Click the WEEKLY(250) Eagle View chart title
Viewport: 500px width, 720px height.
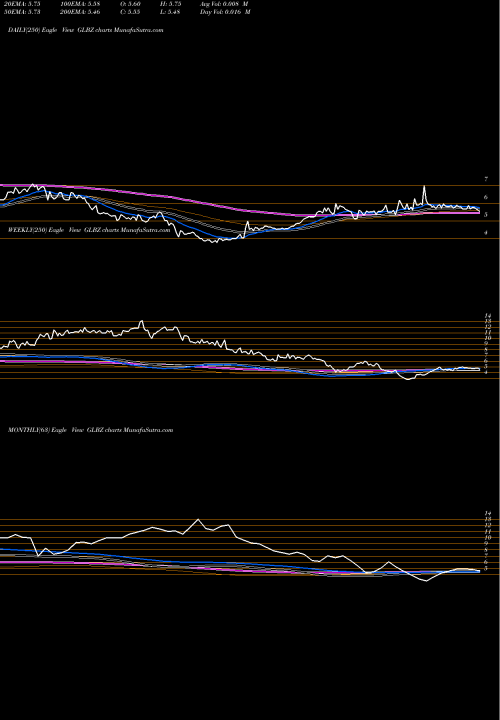pos(89,230)
